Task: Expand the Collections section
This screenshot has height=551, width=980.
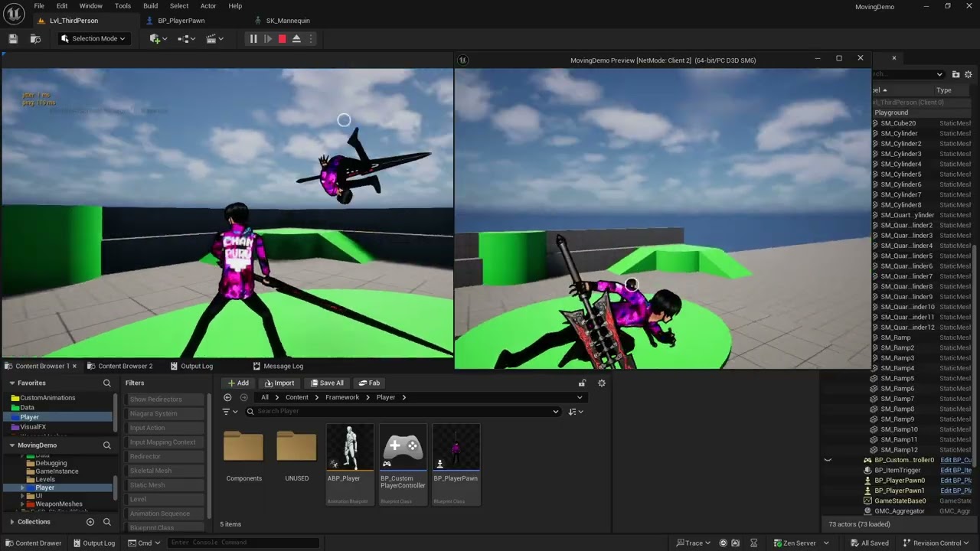Action: click(x=12, y=522)
